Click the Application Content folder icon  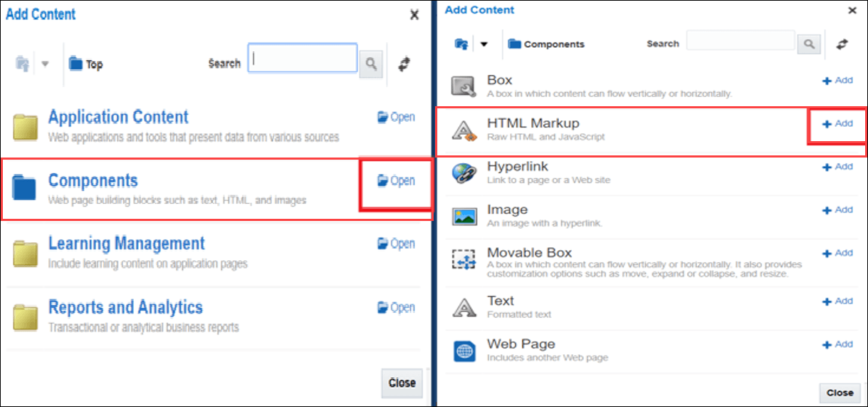click(25, 126)
